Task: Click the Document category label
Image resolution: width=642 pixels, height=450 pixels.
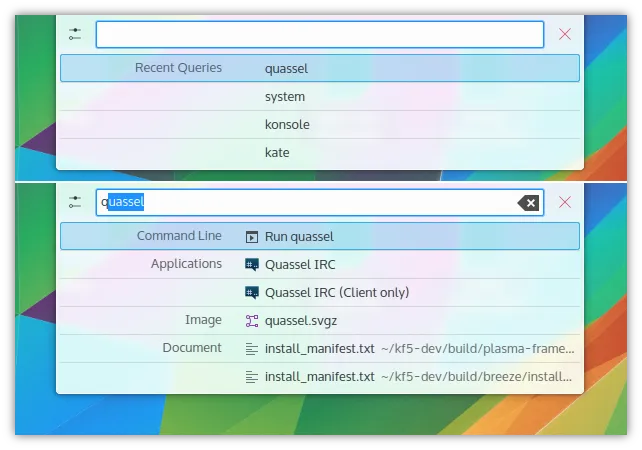Action: (192, 348)
